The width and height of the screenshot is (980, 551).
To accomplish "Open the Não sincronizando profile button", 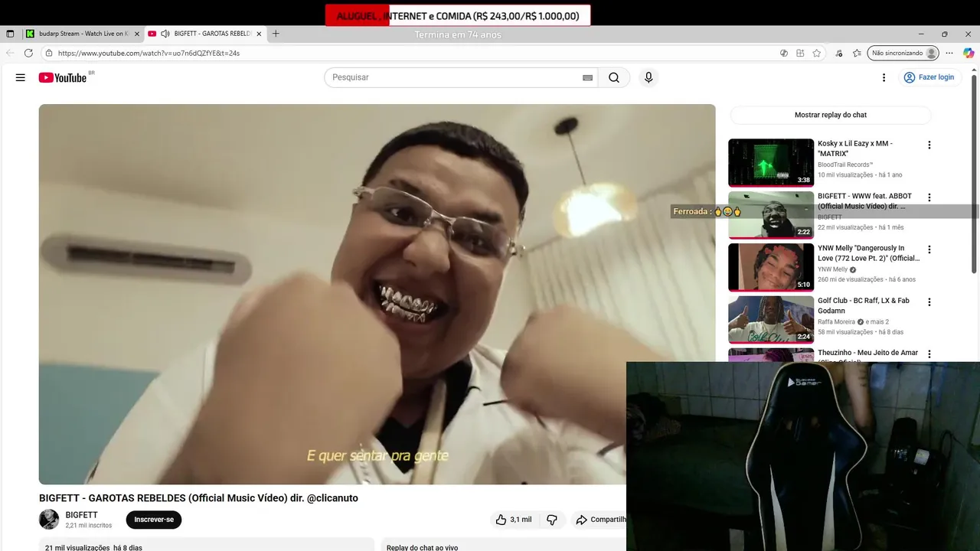I will tap(903, 53).
